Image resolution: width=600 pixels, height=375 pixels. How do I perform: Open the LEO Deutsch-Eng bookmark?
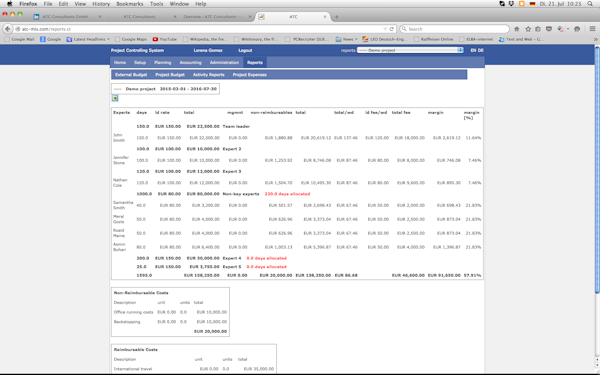click(x=386, y=39)
